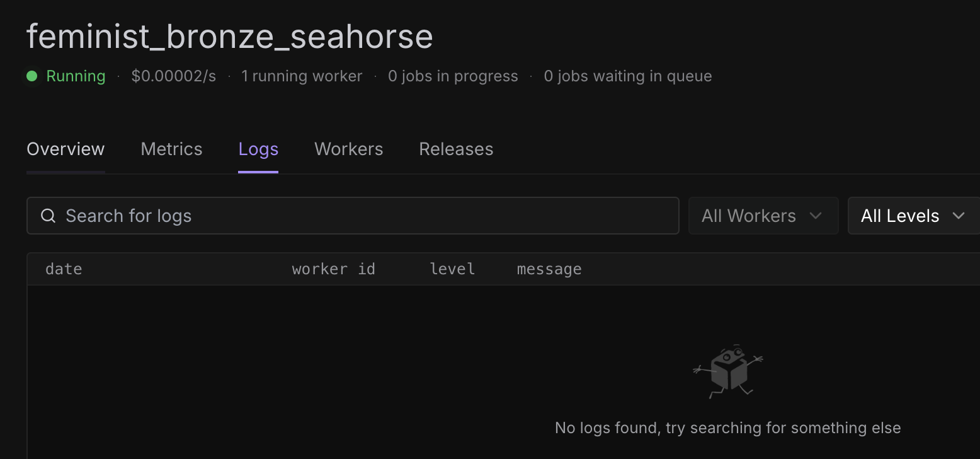Open the Releases tab
Viewport: 980px width, 459px height.
pyautogui.click(x=456, y=149)
